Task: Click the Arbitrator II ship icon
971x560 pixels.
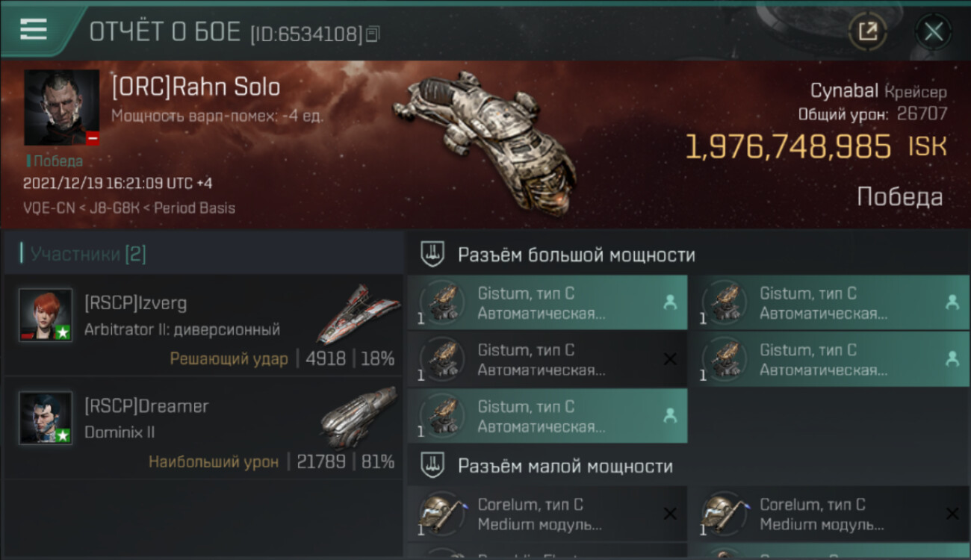Action: tap(359, 312)
